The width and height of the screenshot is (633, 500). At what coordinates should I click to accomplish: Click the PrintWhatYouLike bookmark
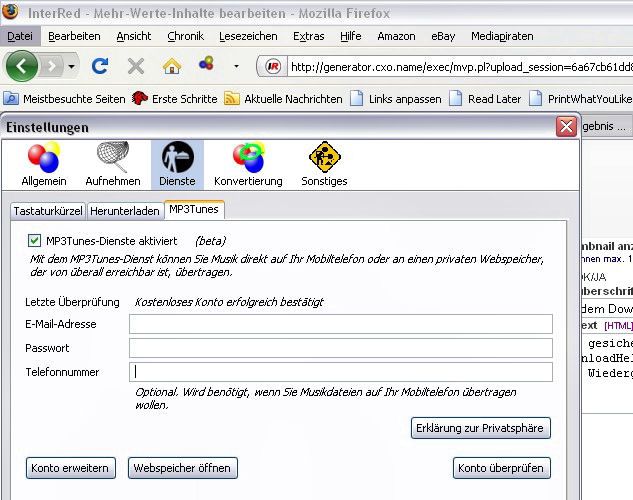[x=581, y=99]
